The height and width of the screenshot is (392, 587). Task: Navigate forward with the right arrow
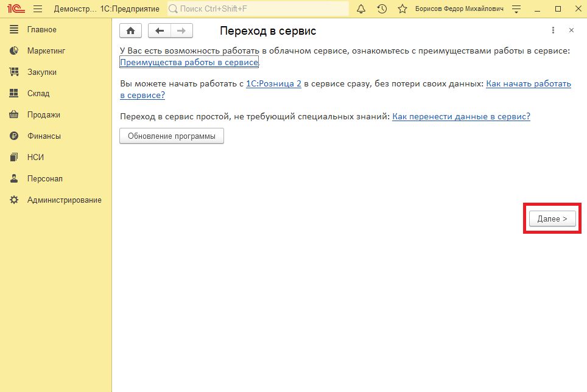coord(181,30)
